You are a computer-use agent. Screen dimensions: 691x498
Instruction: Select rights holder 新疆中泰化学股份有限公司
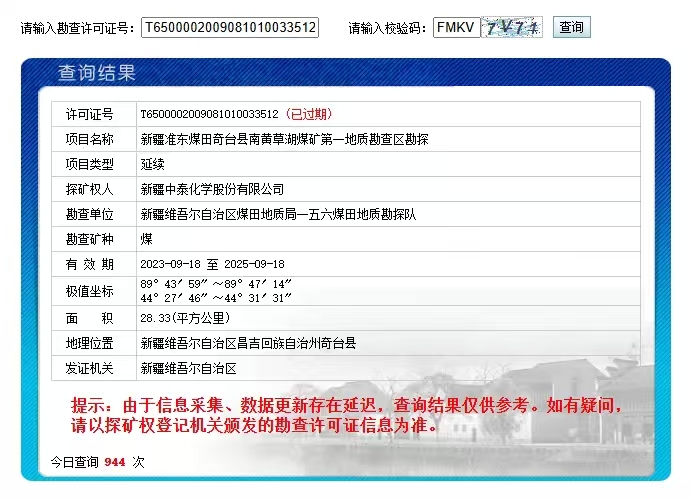click(212, 190)
